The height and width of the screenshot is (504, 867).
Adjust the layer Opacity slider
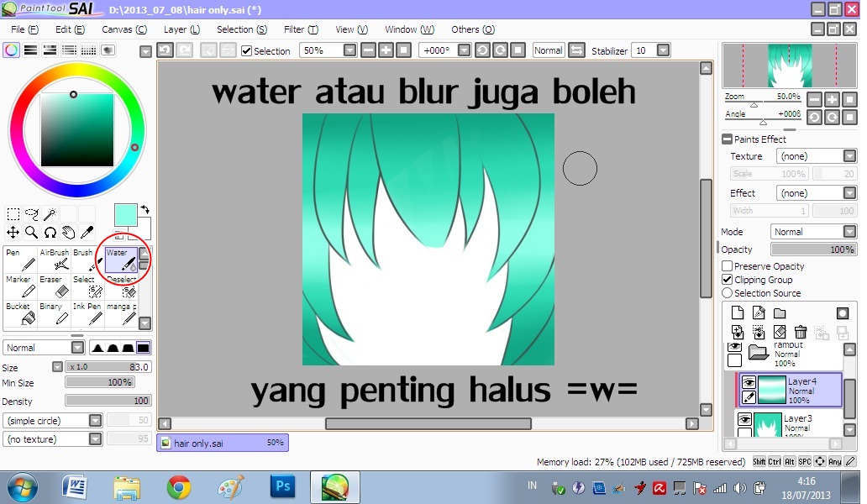[x=813, y=249]
